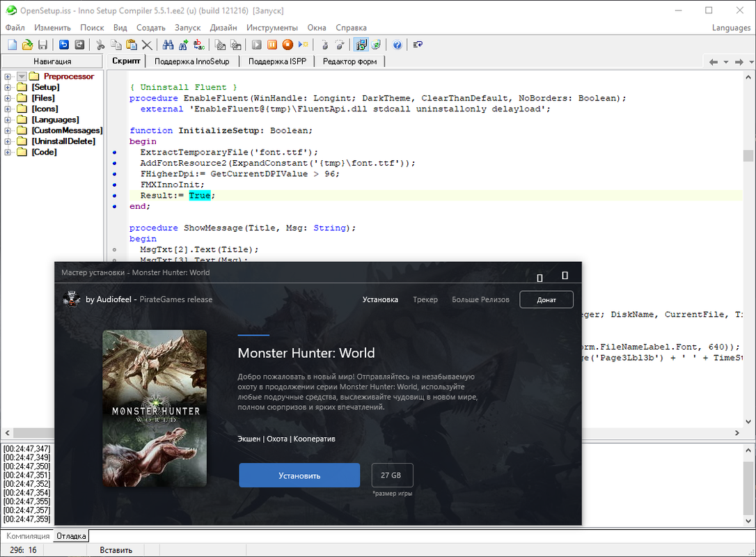Select the Установка tab in installer
The width and height of the screenshot is (756, 557).
tap(380, 299)
